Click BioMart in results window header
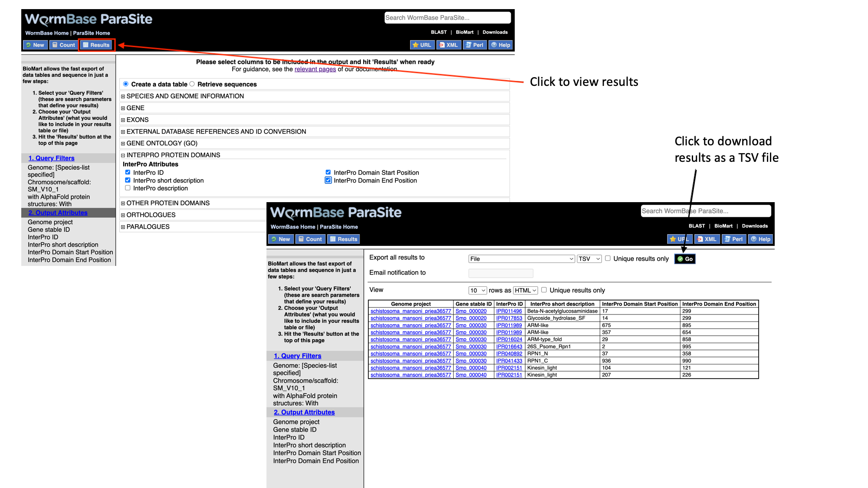 pos(723,226)
